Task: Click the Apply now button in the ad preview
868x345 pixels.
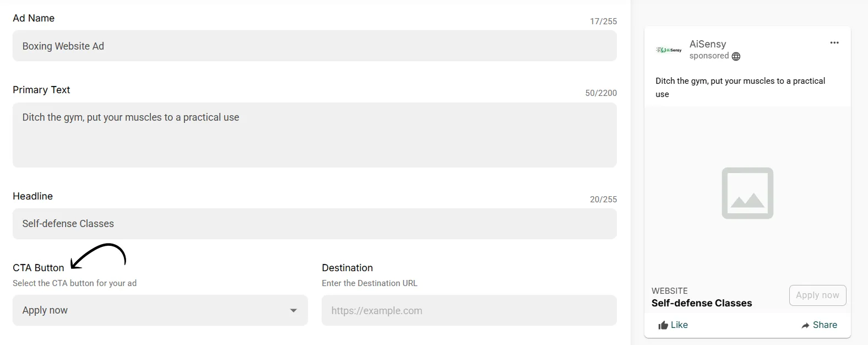Action: click(x=817, y=295)
